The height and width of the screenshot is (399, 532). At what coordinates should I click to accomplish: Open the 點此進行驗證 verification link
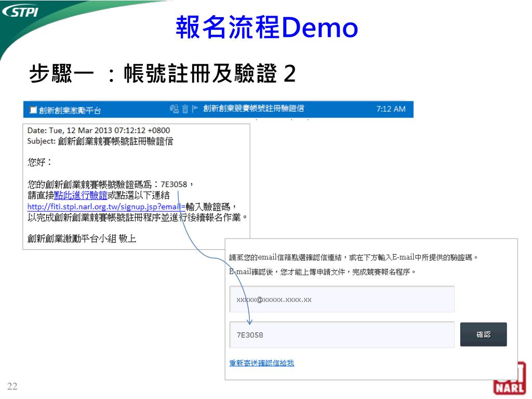(x=81, y=195)
